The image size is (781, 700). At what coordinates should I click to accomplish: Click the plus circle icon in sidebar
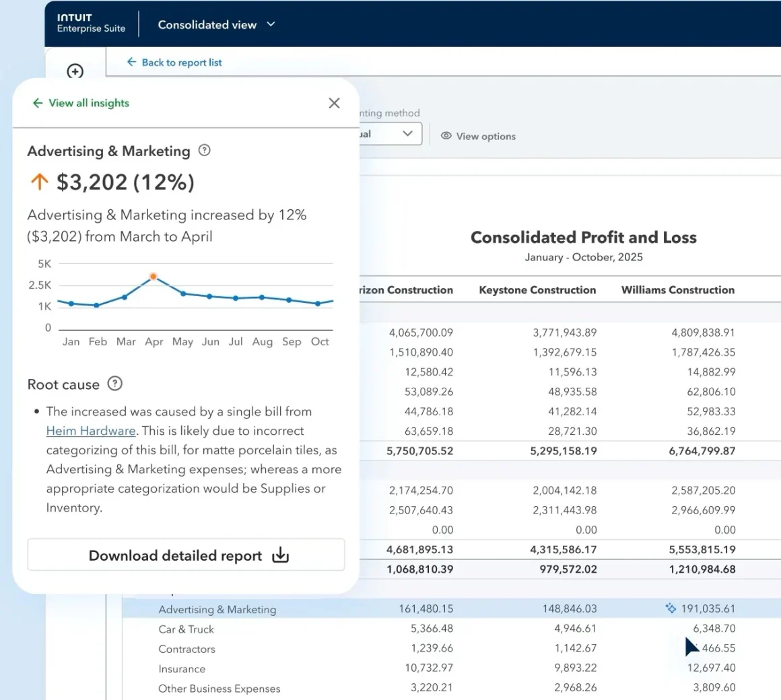pyautogui.click(x=75, y=71)
